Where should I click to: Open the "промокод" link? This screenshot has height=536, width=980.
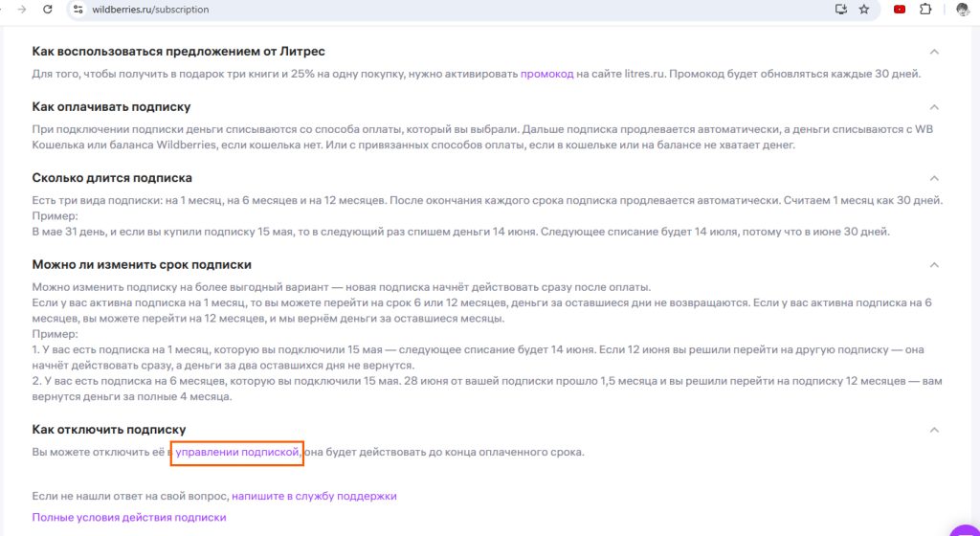click(x=546, y=74)
